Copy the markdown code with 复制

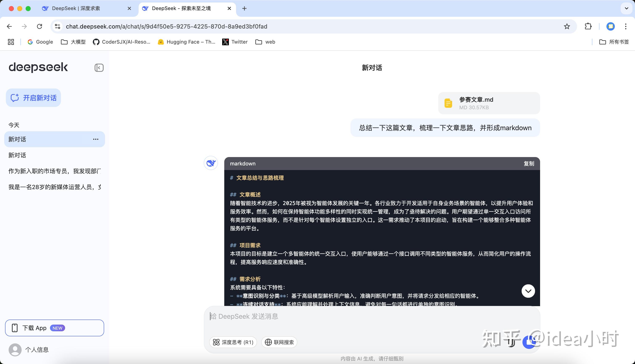point(529,164)
